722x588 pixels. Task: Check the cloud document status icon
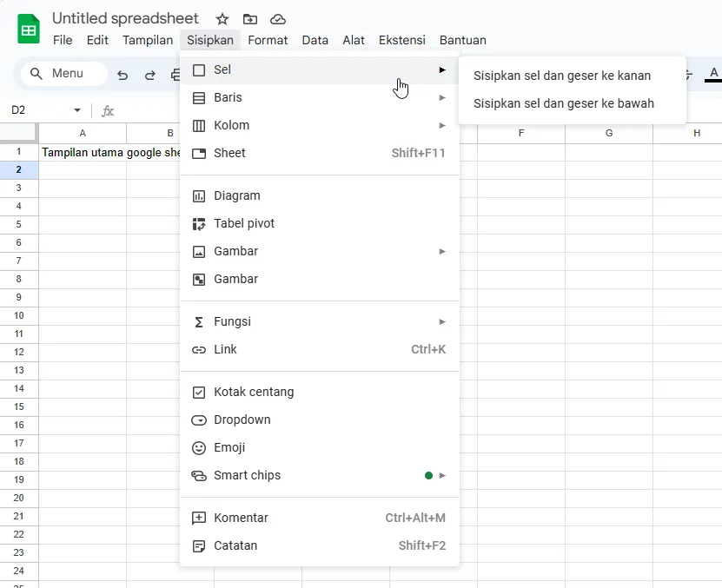click(x=278, y=19)
